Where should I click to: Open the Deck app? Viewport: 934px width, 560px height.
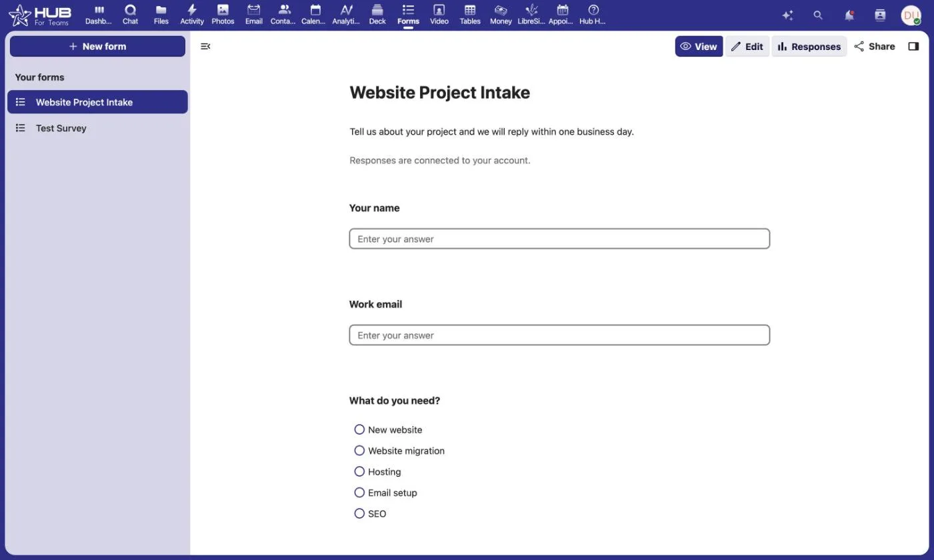click(377, 15)
